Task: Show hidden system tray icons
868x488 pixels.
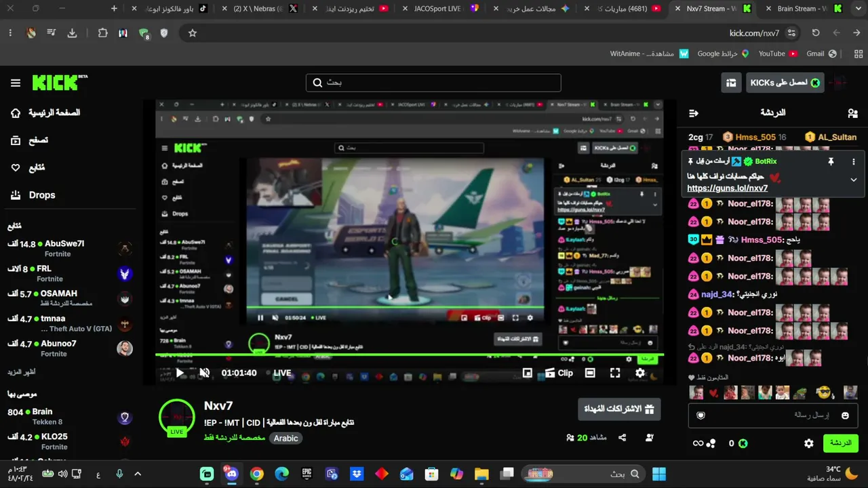Action: (x=138, y=474)
